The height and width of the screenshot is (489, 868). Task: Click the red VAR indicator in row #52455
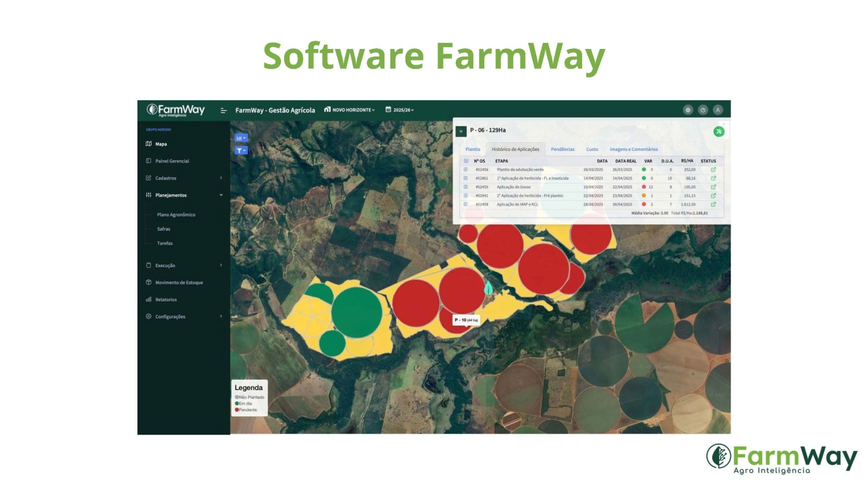[x=644, y=187]
